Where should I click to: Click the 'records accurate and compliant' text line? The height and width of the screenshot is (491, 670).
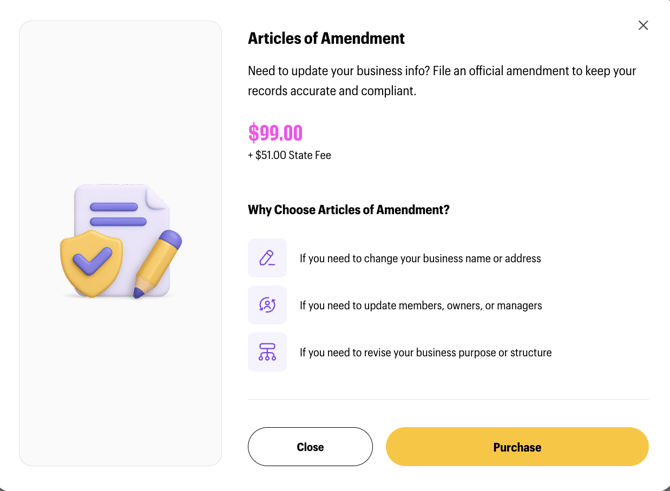point(332,91)
